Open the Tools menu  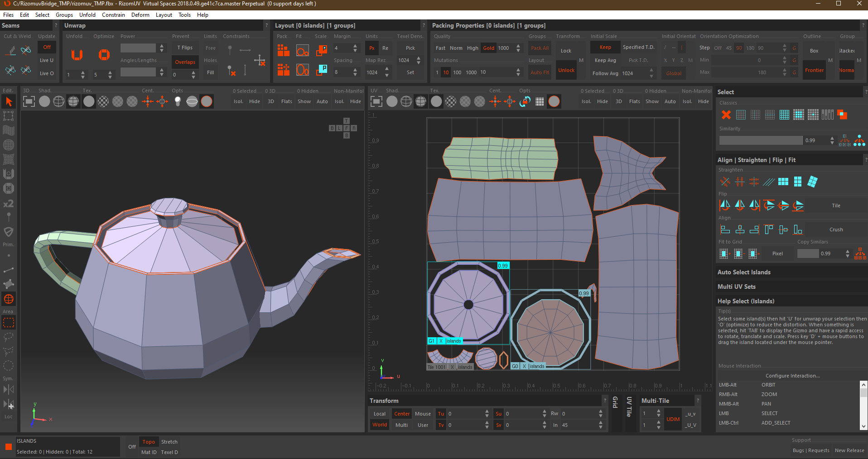184,15
